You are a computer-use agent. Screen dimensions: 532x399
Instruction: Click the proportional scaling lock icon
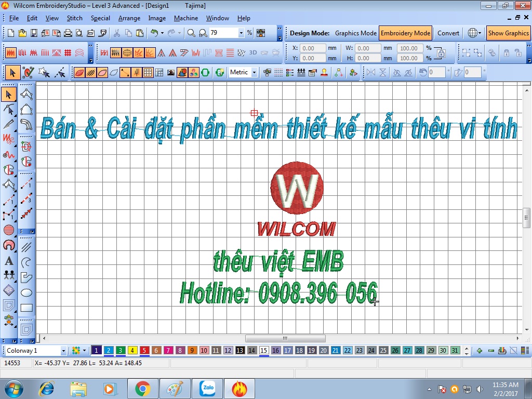[x=441, y=53]
